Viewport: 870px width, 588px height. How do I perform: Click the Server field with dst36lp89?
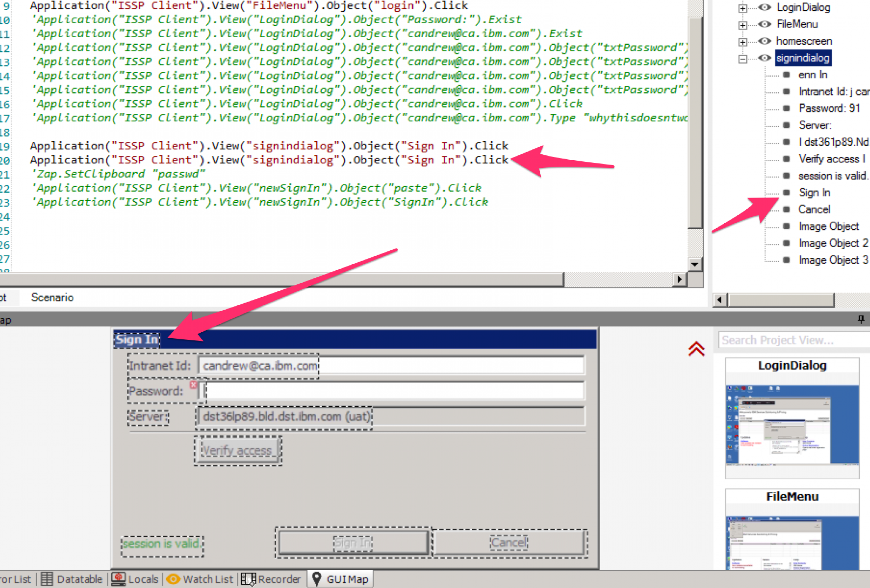[x=391, y=417]
